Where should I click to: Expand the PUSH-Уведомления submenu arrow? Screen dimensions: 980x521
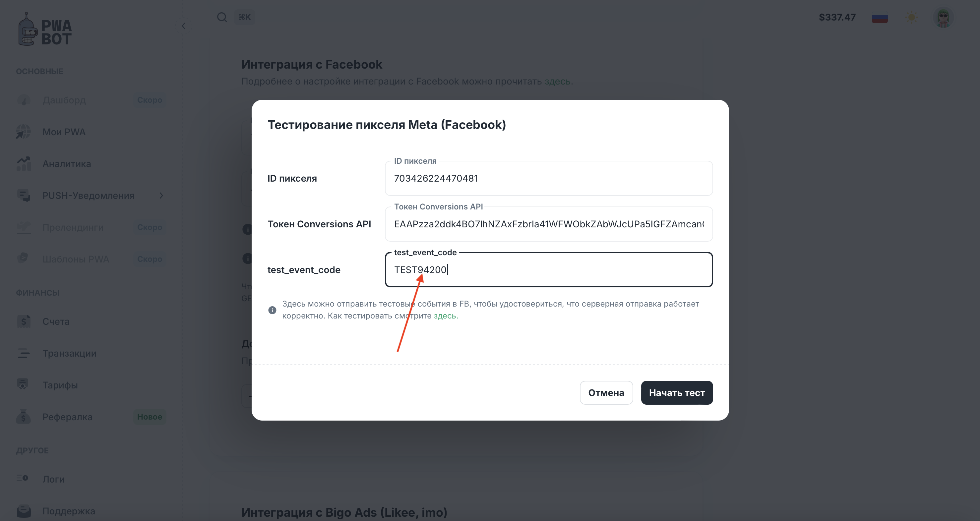pos(161,196)
